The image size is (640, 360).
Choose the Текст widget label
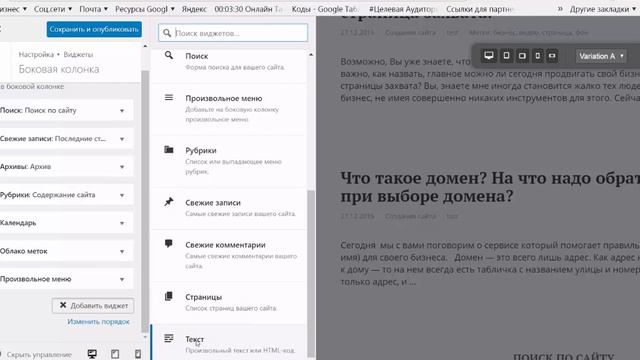pos(194,339)
